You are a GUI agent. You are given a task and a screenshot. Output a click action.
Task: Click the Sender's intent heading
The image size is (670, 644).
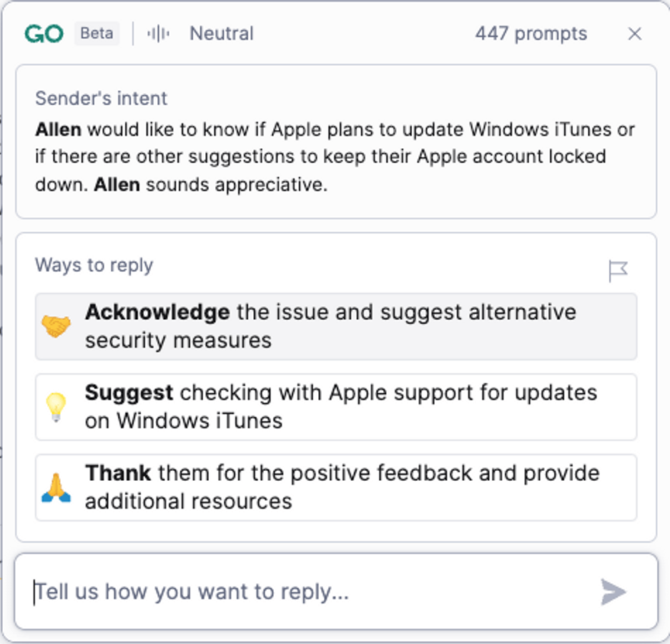(101, 98)
